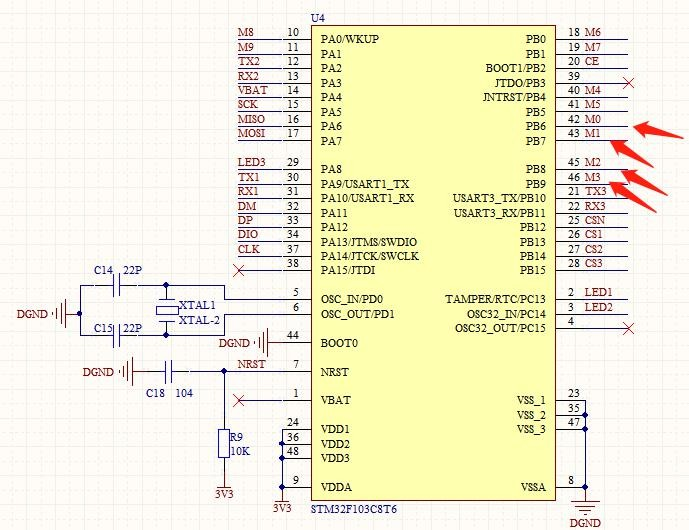Click the CS2 net label
Viewport: 689px width, 530px height.
594,249
